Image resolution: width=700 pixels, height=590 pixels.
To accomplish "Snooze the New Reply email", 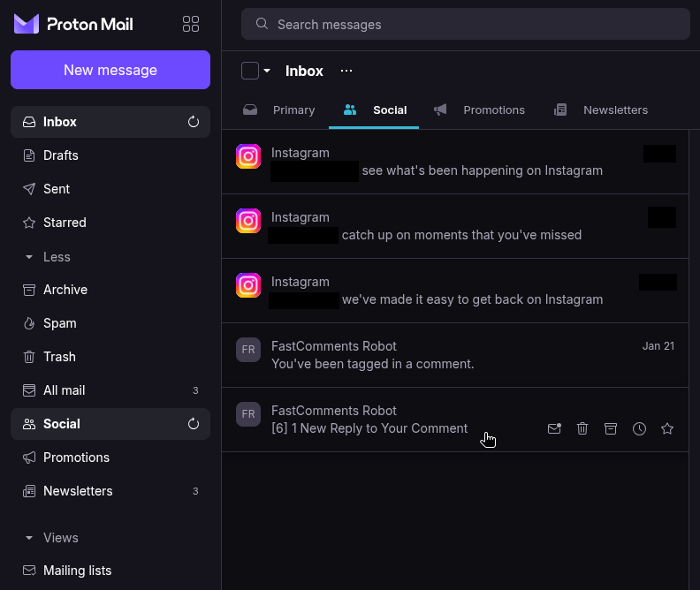I will click(x=639, y=428).
